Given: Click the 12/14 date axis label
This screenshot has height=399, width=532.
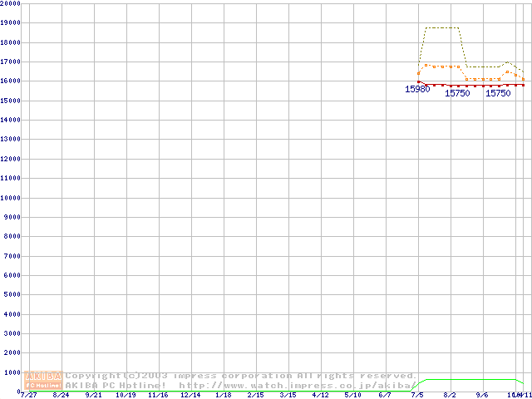Looking at the screenshot, I should coord(190,395).
